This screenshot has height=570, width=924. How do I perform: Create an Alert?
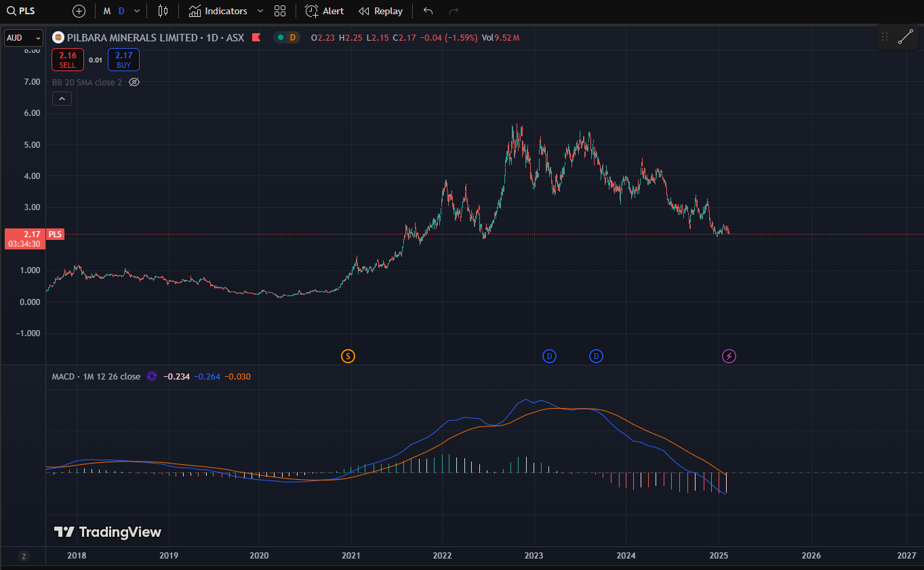coord(325,11)
